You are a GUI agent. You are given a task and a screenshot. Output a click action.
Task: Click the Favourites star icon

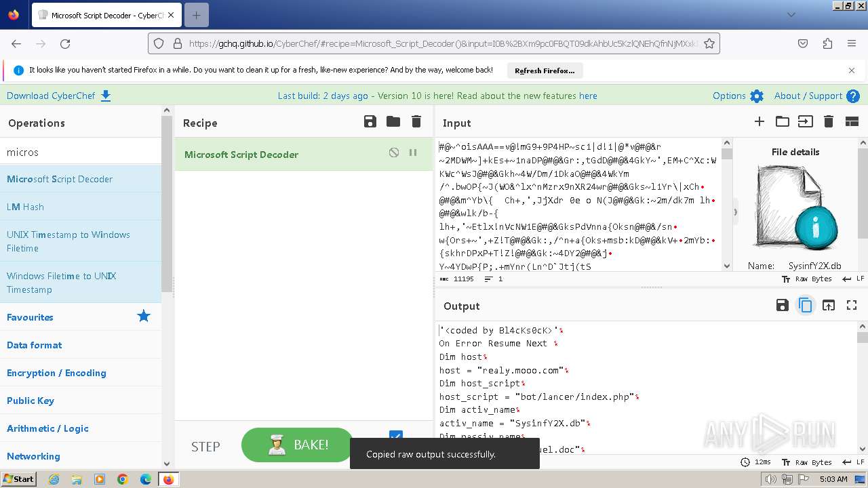(x=144, y=316)
